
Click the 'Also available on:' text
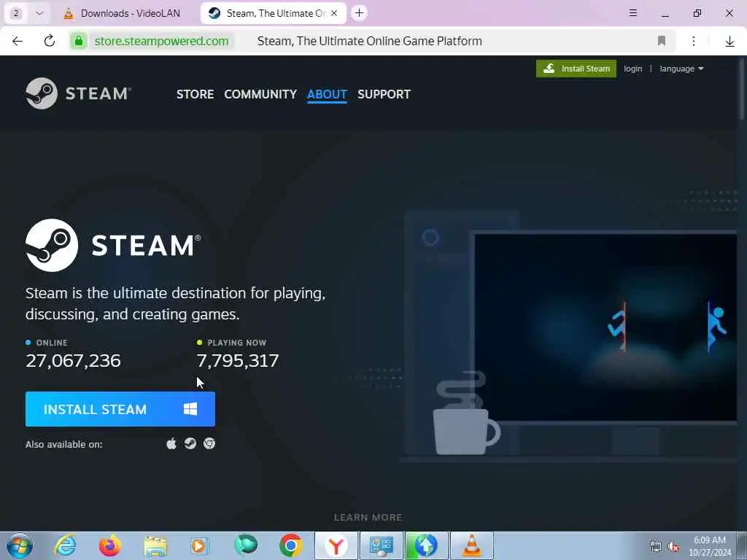coord(64,444)
